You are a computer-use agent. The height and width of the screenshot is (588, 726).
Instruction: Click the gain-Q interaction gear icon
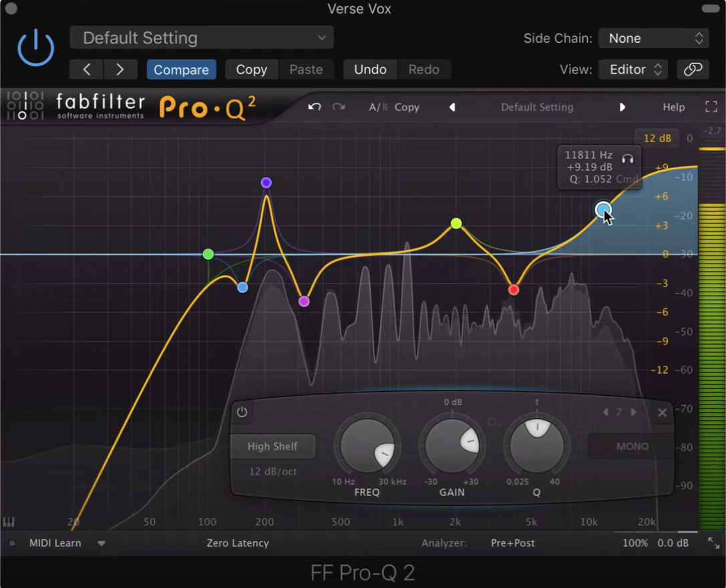(x=493, y=422)
